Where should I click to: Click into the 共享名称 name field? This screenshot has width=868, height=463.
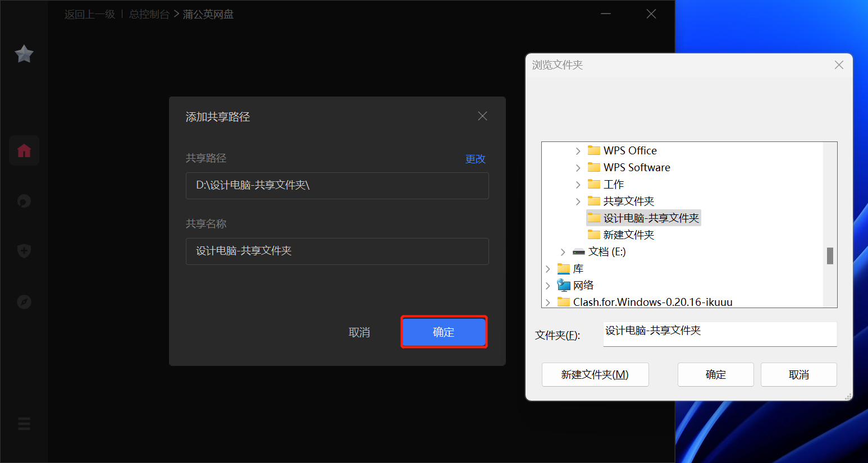click(x=337, y=251)
